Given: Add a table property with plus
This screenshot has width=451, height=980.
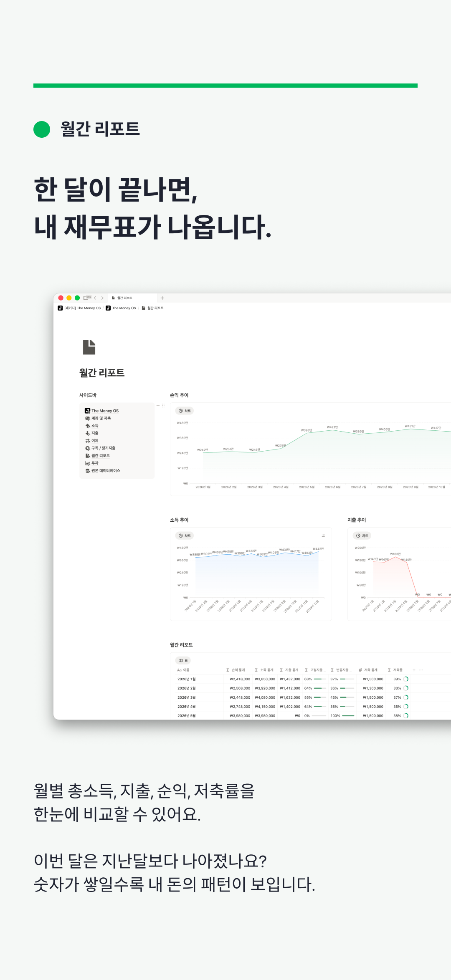Looking at the screenshot, I should 414,670.
